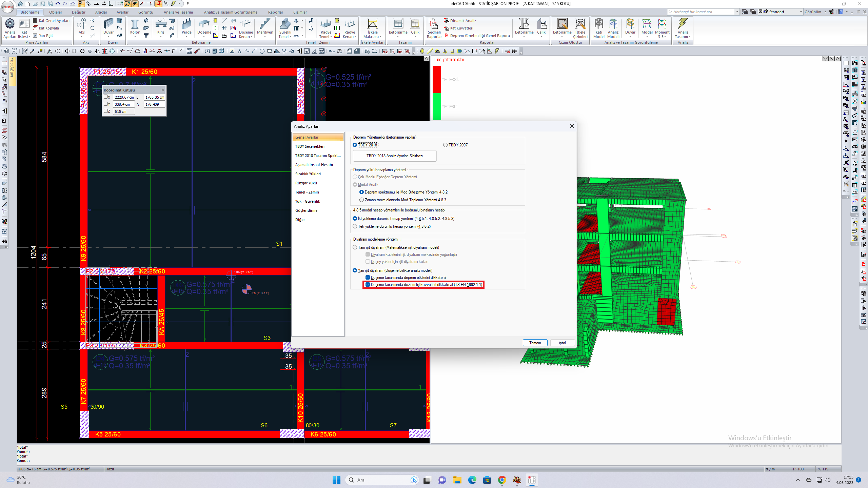Open İskele Makrosu tool
Image resolution: width=868 pixels, height=488 pixels.
point(372,24)
